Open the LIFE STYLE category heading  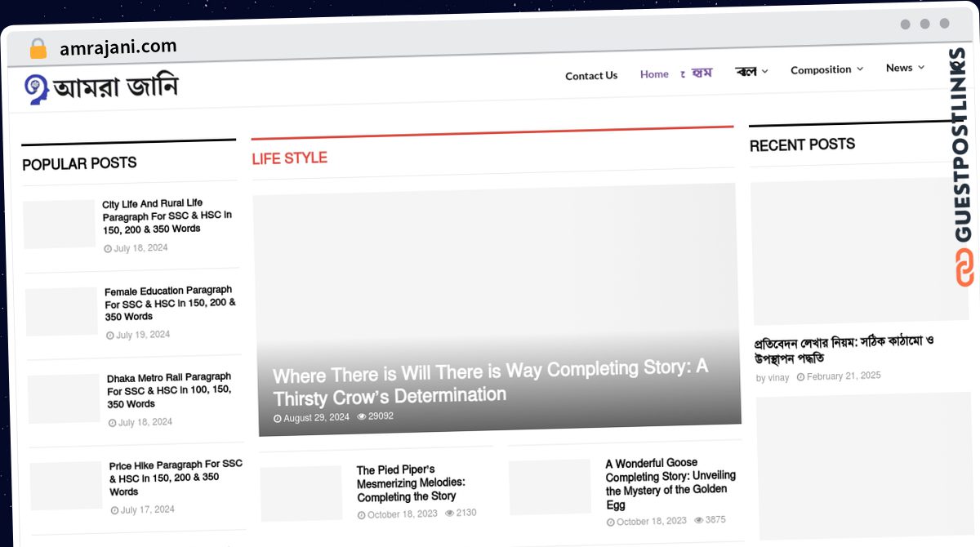[289, 158]
